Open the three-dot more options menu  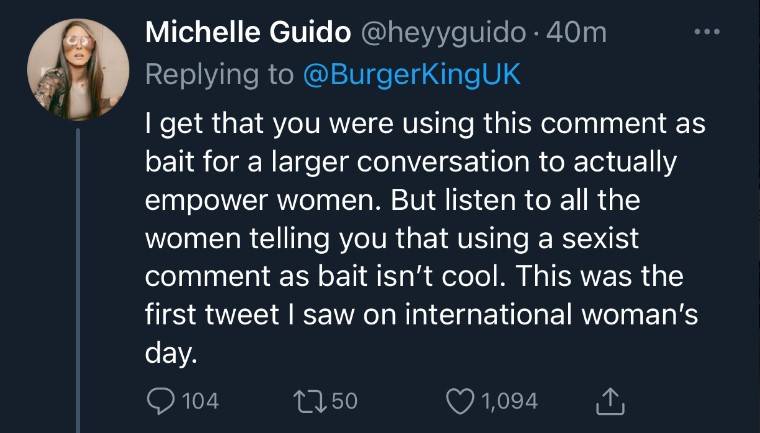(x=706, y=31)
